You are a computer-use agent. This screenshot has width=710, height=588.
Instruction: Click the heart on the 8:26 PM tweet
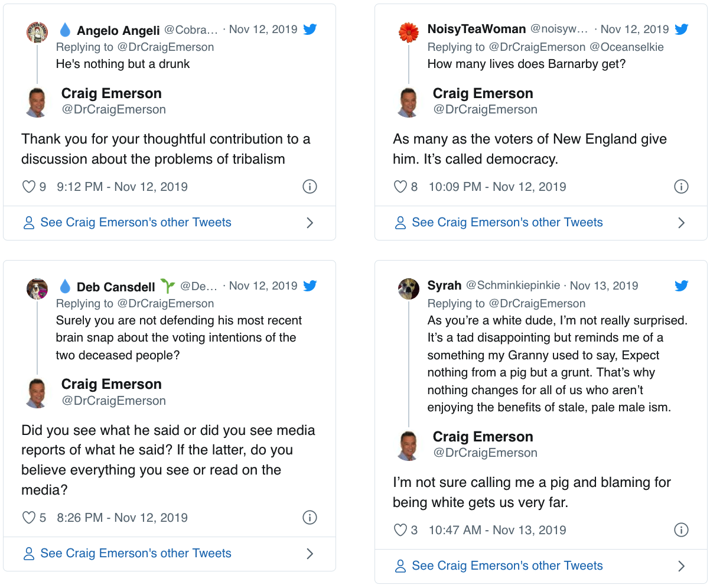pyautogui.click(x=29, y=518)
